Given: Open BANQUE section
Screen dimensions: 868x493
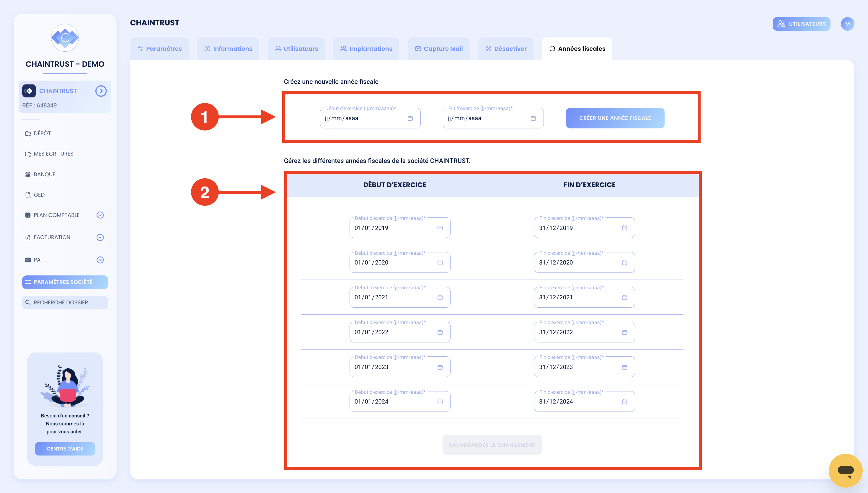Looking at the screenshot, I should click(40, 174).
